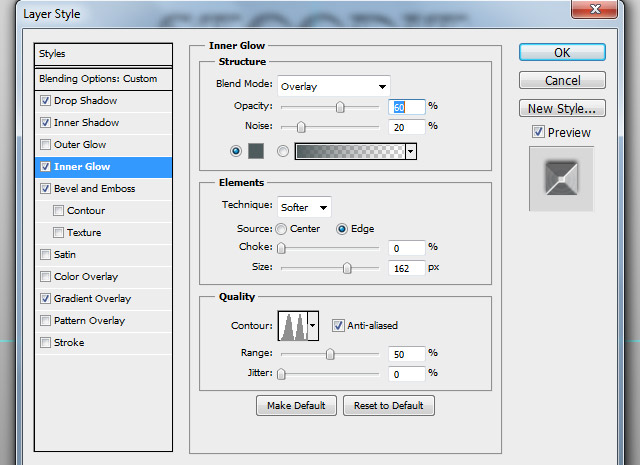Select the Satin label in styles list
Screen dimensions: 640x465
click(65, 255)
